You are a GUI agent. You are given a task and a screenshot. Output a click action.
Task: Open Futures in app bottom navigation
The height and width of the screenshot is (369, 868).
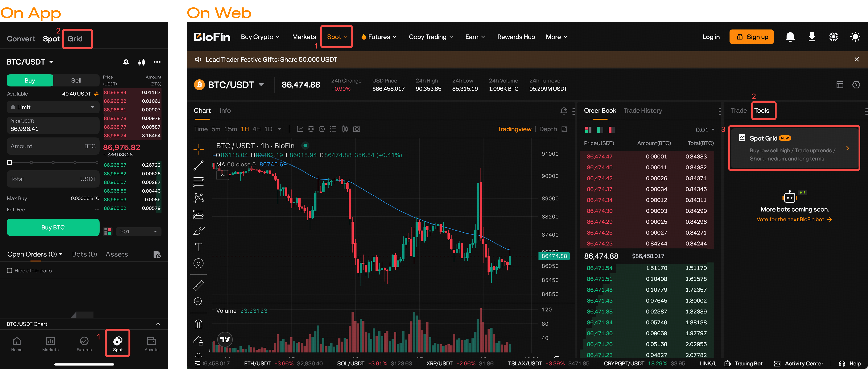[x=84, y=344]
